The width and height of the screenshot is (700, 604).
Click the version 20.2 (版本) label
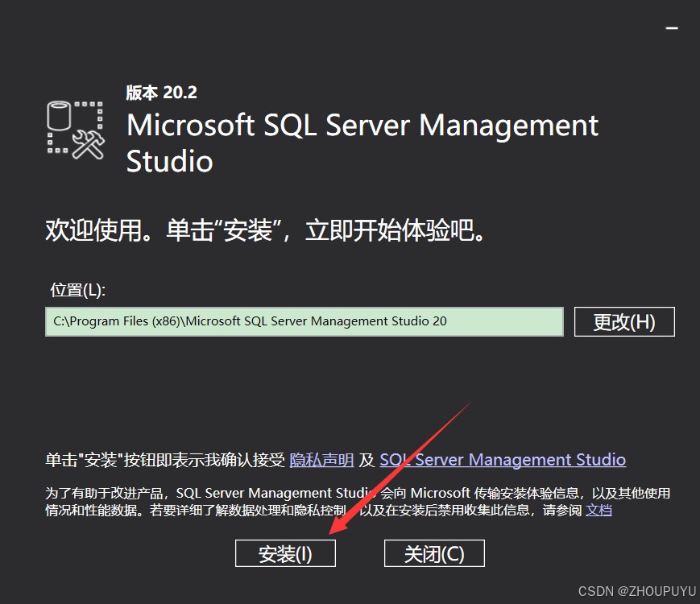(x=161, y=93)
